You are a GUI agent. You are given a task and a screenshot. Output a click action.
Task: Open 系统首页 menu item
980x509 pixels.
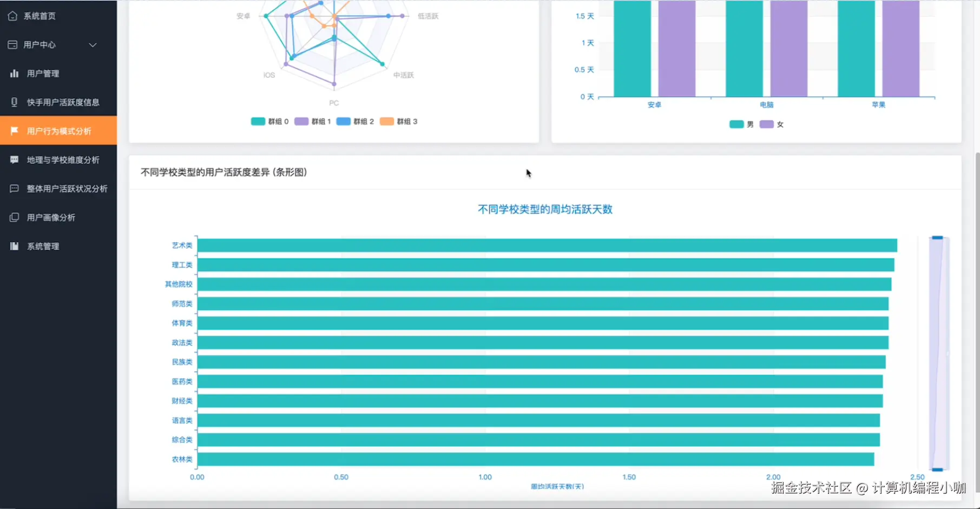pyautogui.click(x=58, y=16)
